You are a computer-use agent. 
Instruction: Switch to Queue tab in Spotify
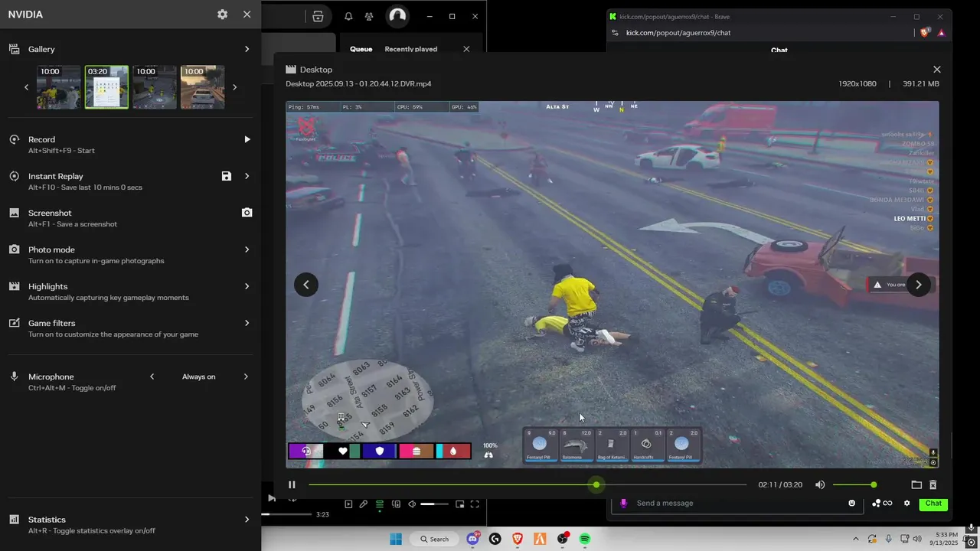click(x=361, y=49)
